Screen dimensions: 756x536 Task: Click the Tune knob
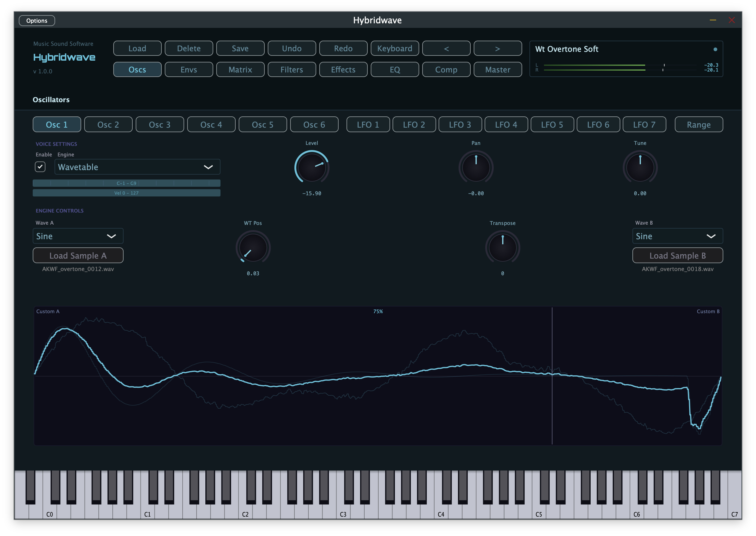pyautogui.click(x=640, y=167)
